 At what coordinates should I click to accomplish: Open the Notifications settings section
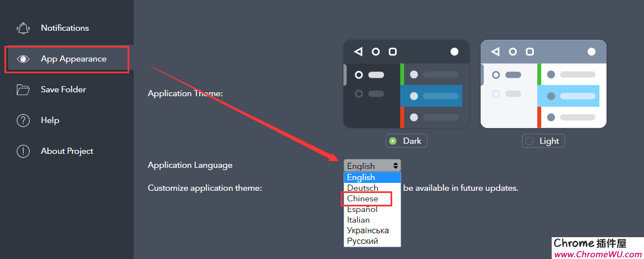[65, 28]
